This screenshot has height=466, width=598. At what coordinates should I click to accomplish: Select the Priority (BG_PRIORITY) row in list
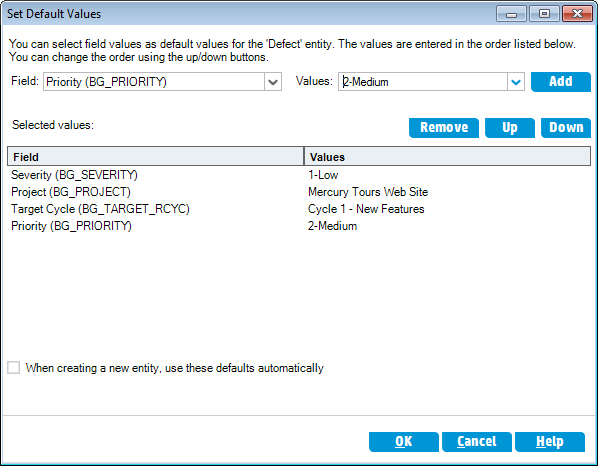(x=299, y=226)
